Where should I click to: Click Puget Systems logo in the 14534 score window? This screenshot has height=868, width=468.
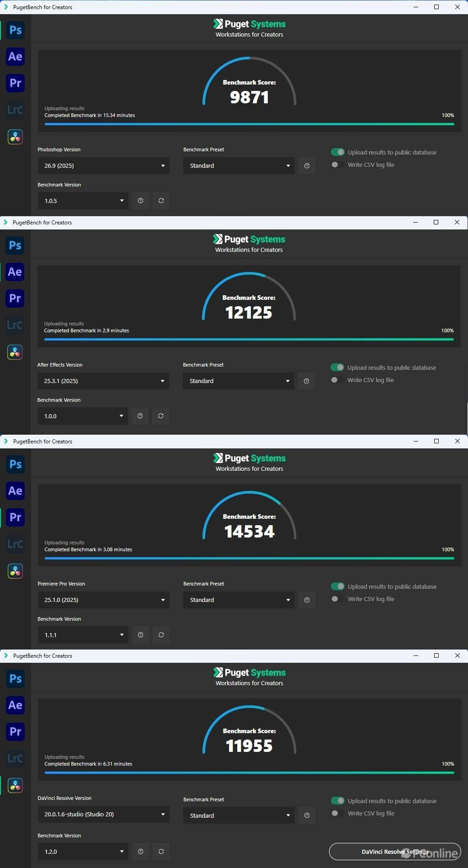(x=249, y=458)
